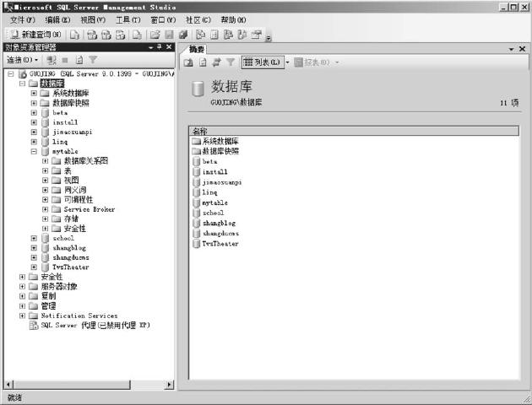The width and height of the screenshot is (532, 405).
Task: Toggle auto-hide pin on Object Explorer panel
Action: 160,47
